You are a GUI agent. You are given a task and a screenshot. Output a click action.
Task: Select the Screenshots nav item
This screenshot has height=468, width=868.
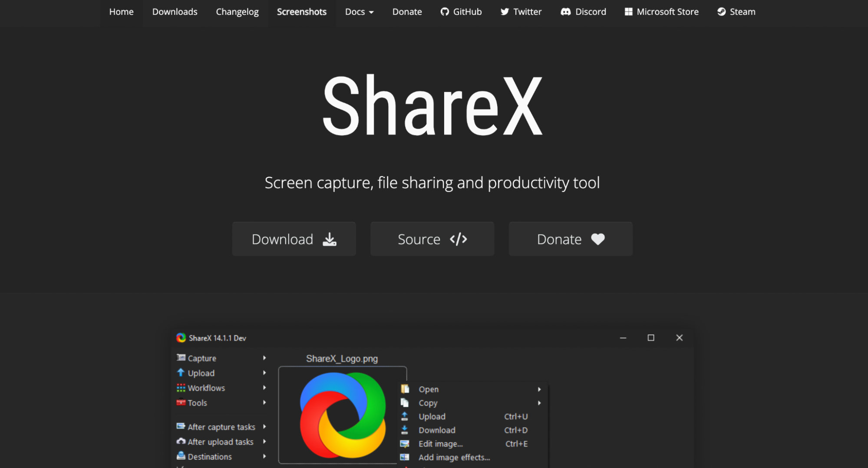[301, 12]
